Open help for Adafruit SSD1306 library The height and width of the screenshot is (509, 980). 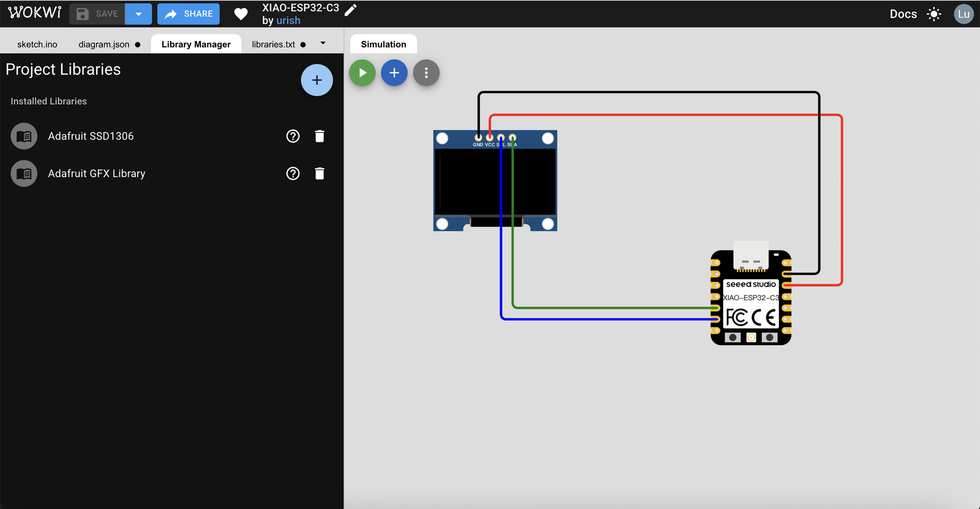293,136
